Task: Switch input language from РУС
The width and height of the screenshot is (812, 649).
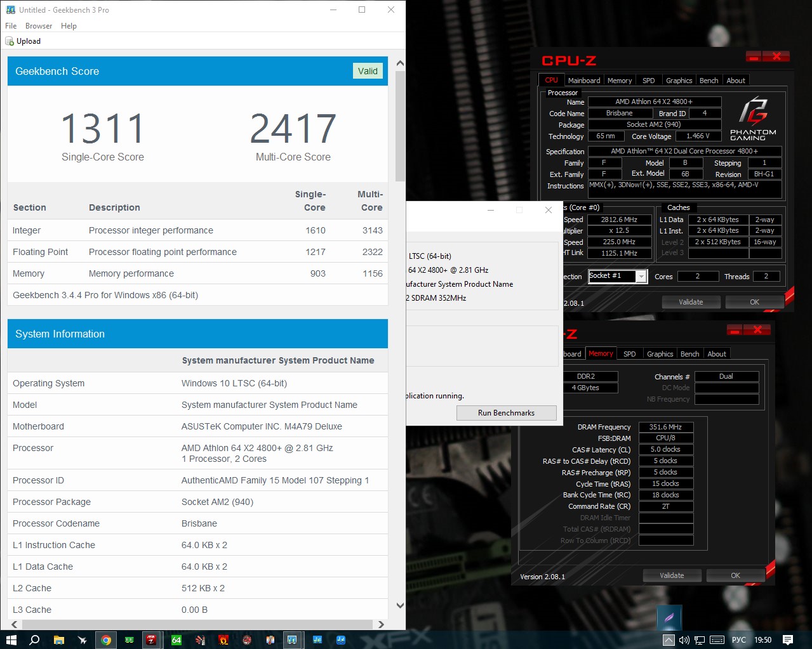Action: pyautogui.click(x=739, y=640)
